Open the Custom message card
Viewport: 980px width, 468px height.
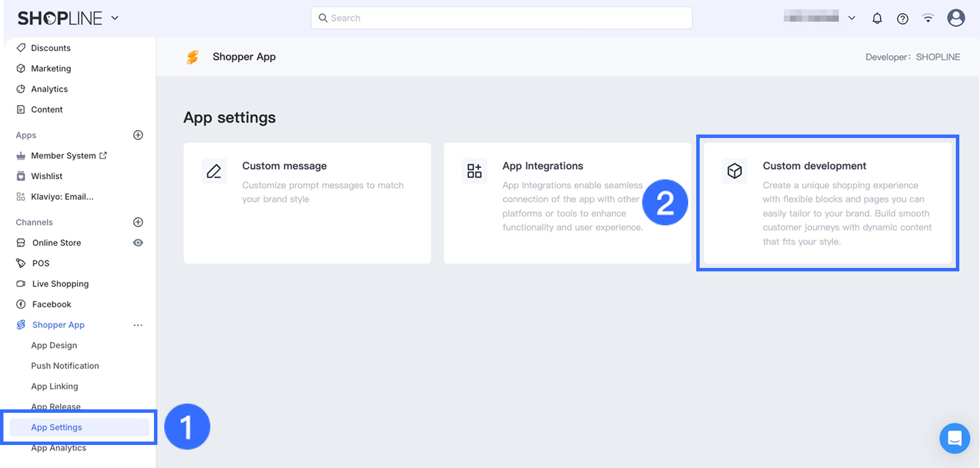307,203
